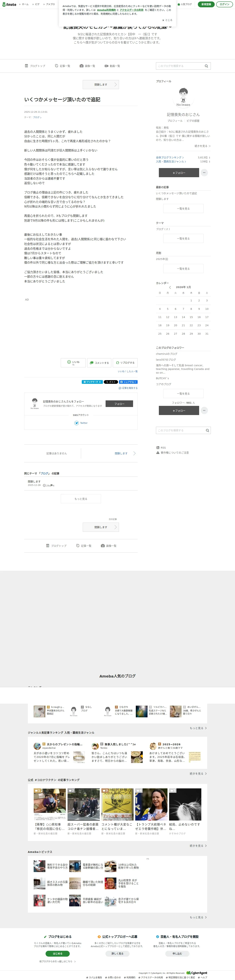The image size is (235, 980).
Task: Focus the top blog search field
Action: (x=179, y=66)
